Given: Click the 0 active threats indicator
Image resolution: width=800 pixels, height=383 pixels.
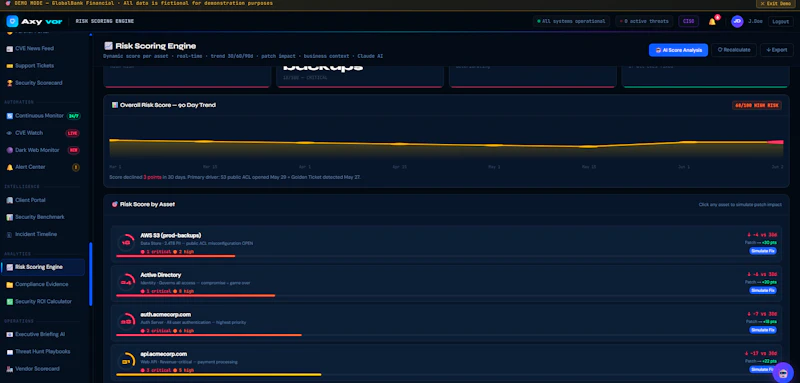Looking at the screenshot, I should (644, 21).
